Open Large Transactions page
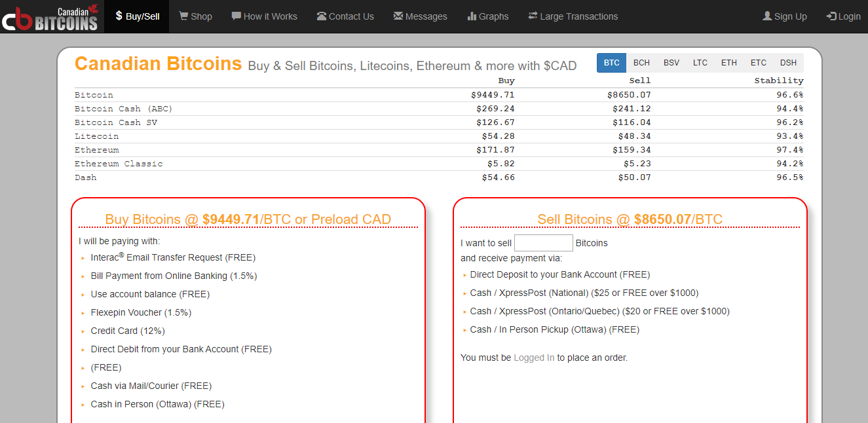868x423 pixels. 573,16
